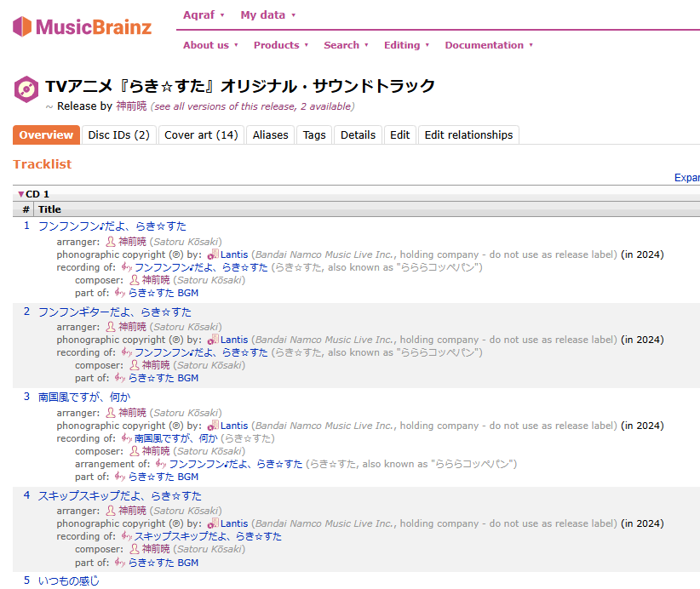Click arranger artist icon in track 4

coord(110,511)
